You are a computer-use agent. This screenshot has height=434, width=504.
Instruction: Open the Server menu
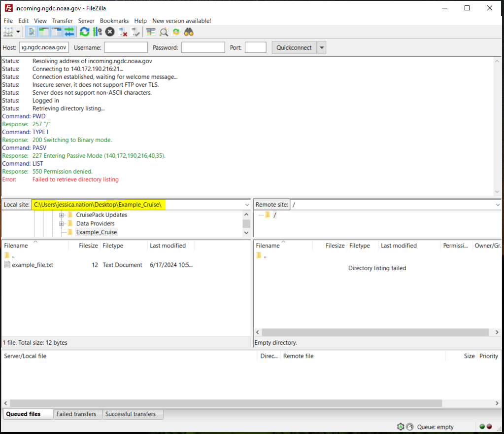86,21
